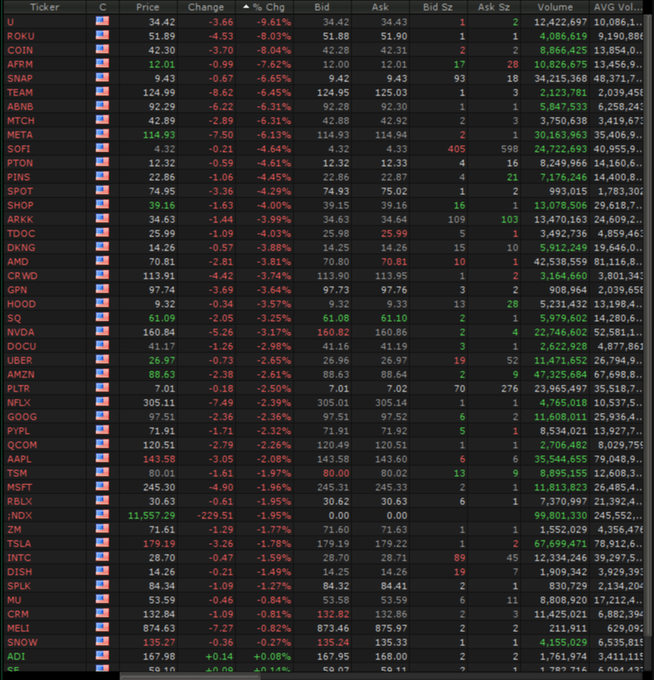
Task: Select the PTON ticker
Action: pyautogui.click(x=20, y=163)
